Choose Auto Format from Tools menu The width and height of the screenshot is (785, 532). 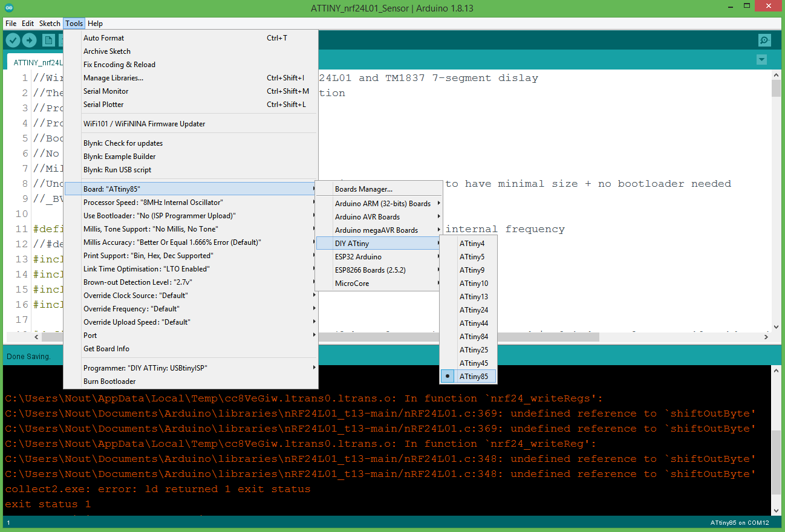coord(191,38)
